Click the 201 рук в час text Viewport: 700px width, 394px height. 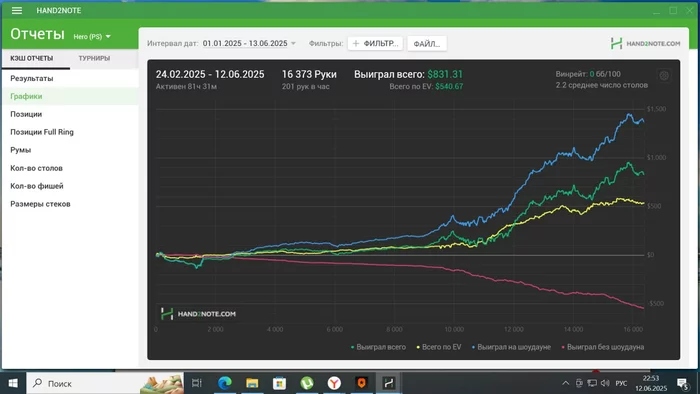(x=306, y=86)
